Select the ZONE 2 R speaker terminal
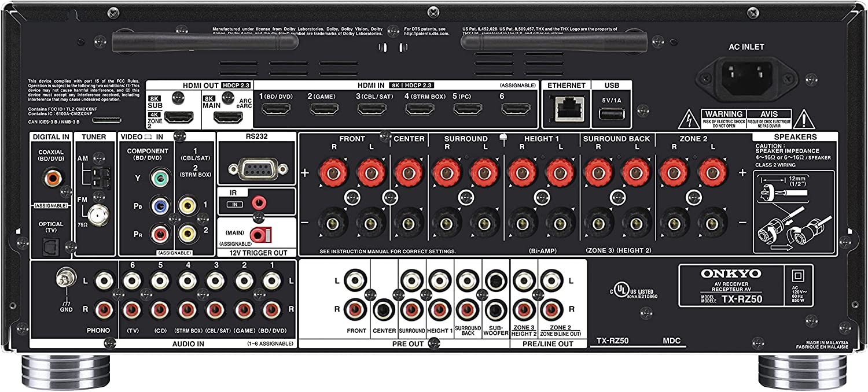Image resolution: width=868 pixels, height=392 pixels. pos(674,173)
